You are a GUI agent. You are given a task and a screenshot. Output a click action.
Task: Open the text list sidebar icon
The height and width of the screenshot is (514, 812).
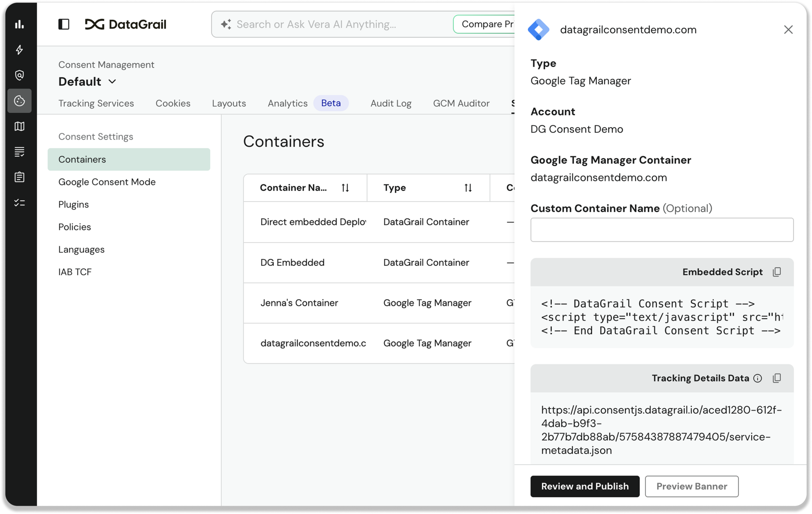tap(19, 152)
